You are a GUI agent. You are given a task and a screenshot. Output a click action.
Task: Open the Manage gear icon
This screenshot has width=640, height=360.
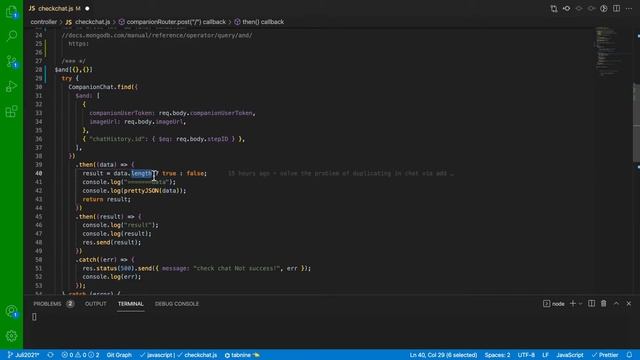[x=11, y=336]
